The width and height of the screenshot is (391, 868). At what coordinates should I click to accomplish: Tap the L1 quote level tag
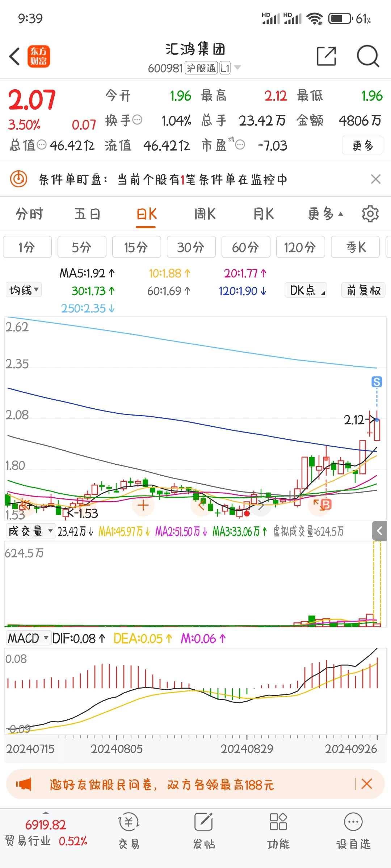(x=225, y=68)
